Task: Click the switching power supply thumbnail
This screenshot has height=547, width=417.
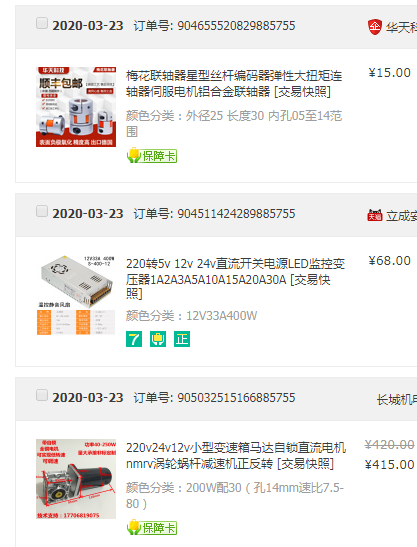Action: (76, 295)
